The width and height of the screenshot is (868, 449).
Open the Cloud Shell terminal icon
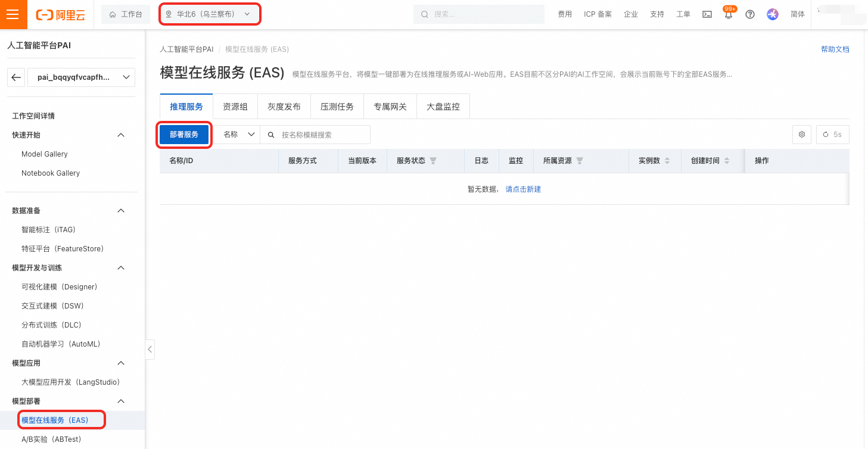(707, 14)
